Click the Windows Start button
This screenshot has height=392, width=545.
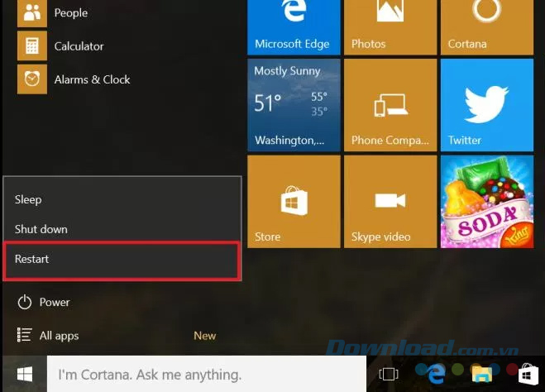click(25, 374)
